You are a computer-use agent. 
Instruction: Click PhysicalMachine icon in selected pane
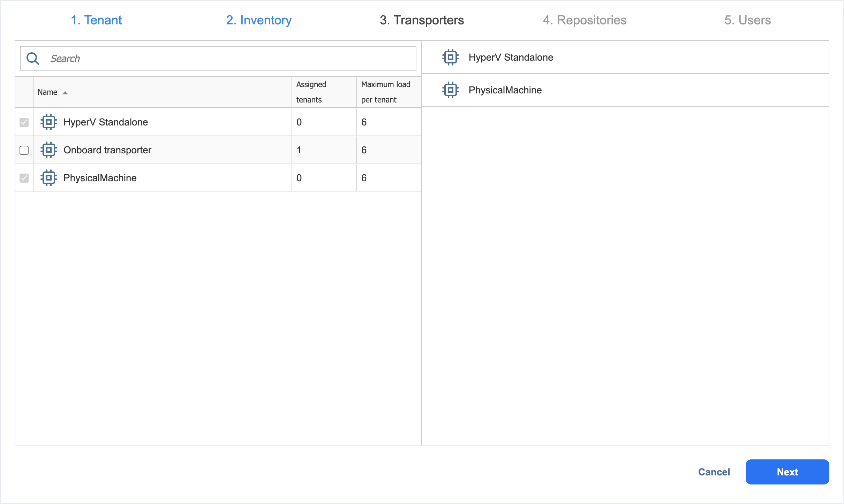450,90
